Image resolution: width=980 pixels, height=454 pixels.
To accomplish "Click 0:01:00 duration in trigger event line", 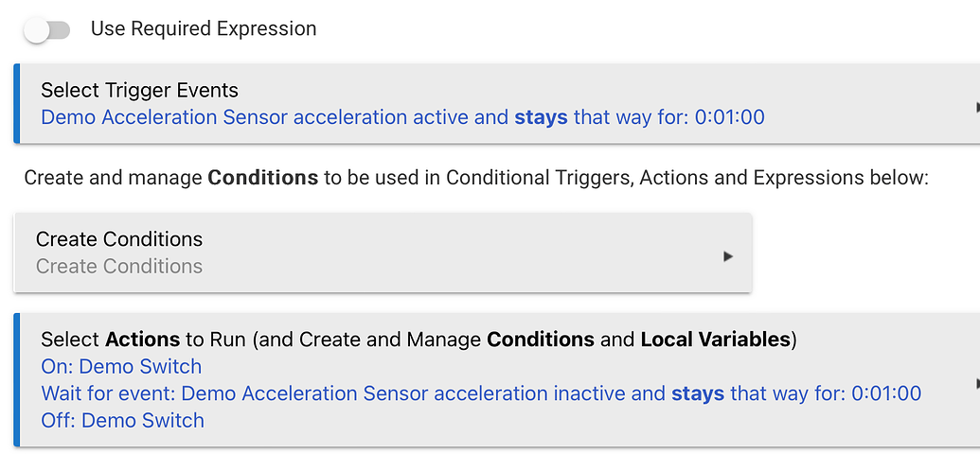I will click(x=729, y=118).
